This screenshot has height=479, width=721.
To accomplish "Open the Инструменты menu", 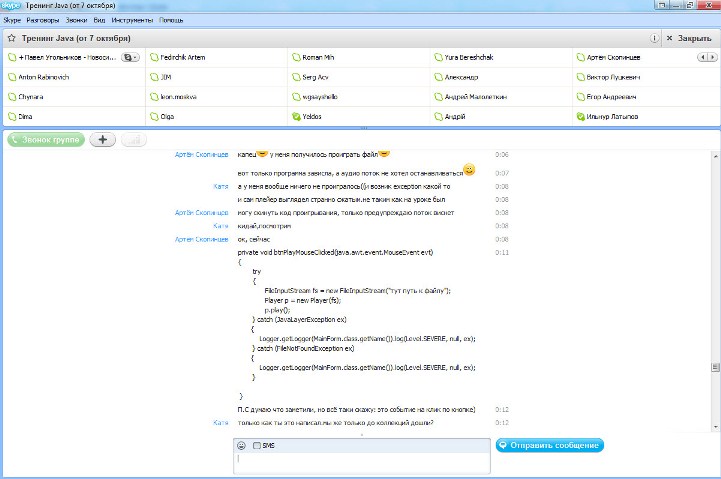I will click(133, 20).
